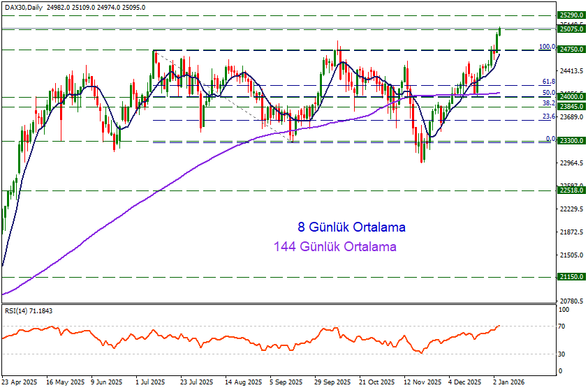Select the Fibonacci 38.2 level label
588x390 pixels.
(548, 103)
